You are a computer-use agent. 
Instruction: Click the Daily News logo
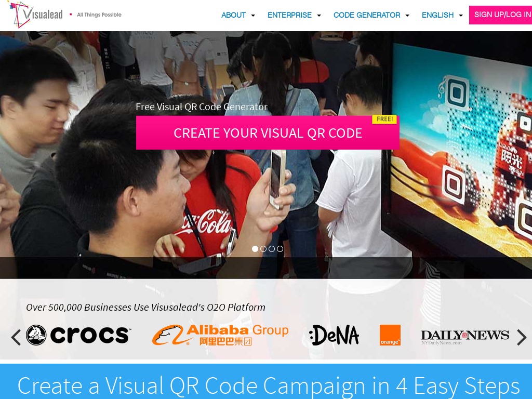(x=465, y=337)
